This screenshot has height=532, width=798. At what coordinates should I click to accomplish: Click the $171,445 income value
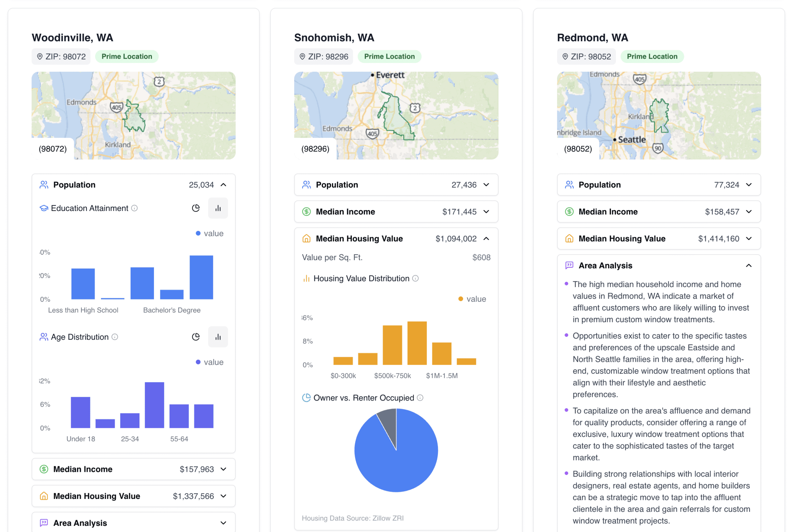tap(459, 212)
